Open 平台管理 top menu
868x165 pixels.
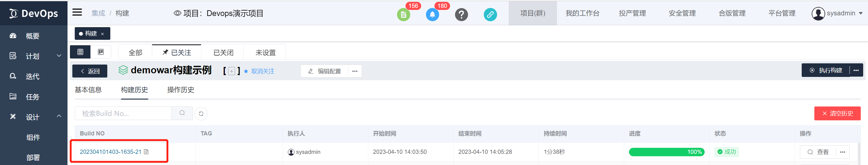point(782,13)
